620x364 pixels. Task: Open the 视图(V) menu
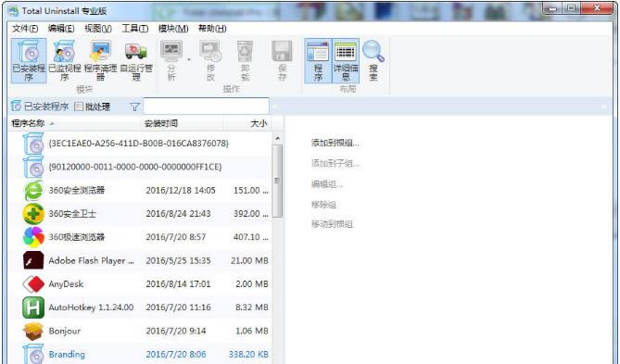tap(98, 29)
